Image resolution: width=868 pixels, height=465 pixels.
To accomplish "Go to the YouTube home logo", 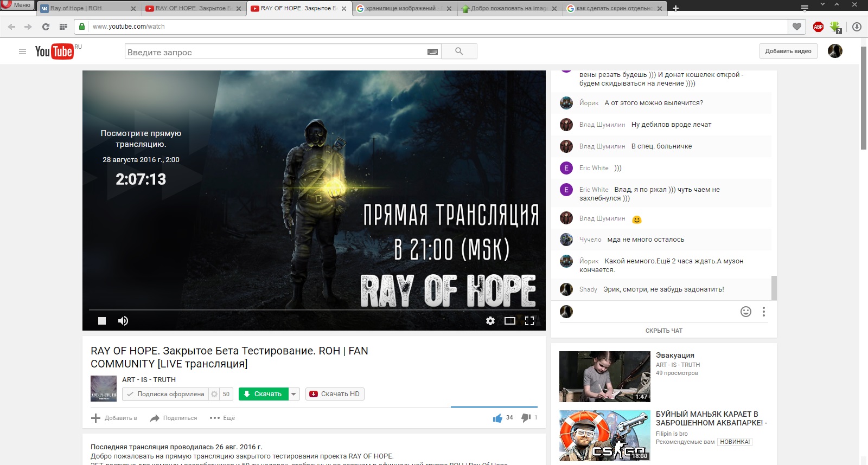I will pos(54,51).
